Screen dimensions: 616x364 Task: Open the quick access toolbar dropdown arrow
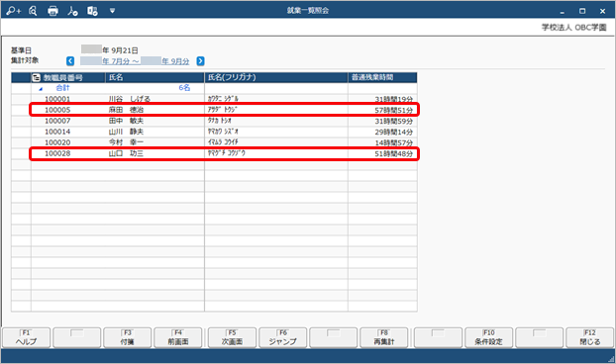[x=112, y=11]
